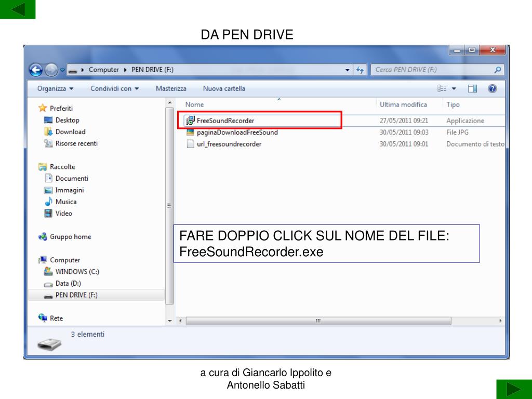Open Download folder in navigation pane

(x=70, y=131)
